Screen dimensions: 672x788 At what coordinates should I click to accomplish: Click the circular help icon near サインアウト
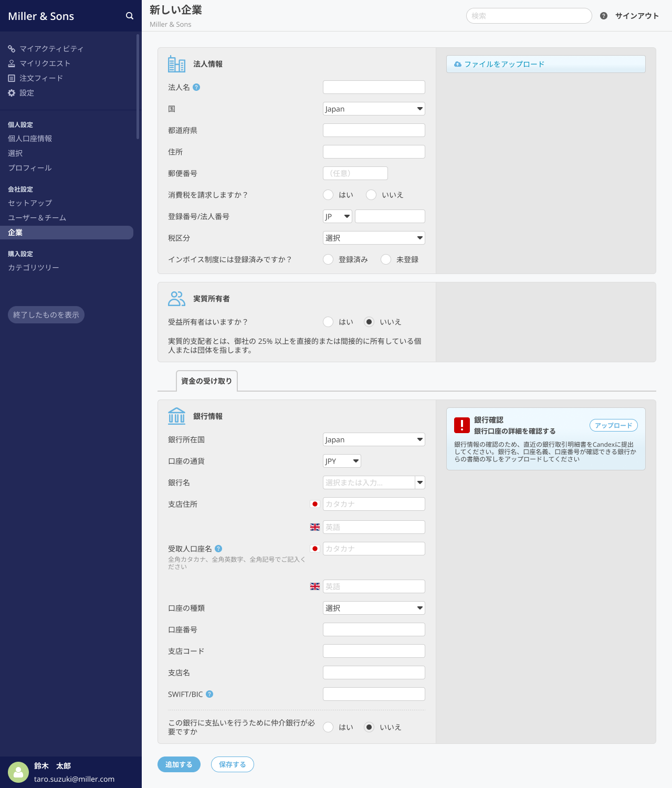[x=603, y=16]
